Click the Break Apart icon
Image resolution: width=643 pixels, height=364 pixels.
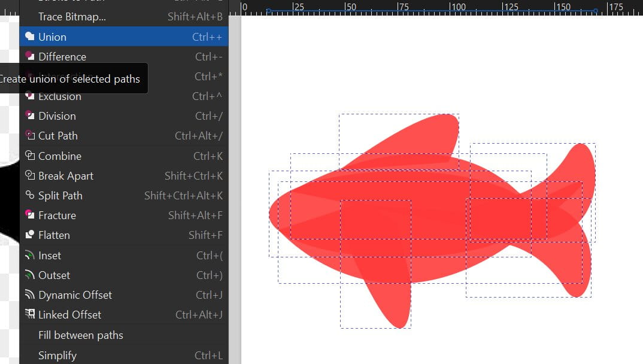[x=29, y=175]
